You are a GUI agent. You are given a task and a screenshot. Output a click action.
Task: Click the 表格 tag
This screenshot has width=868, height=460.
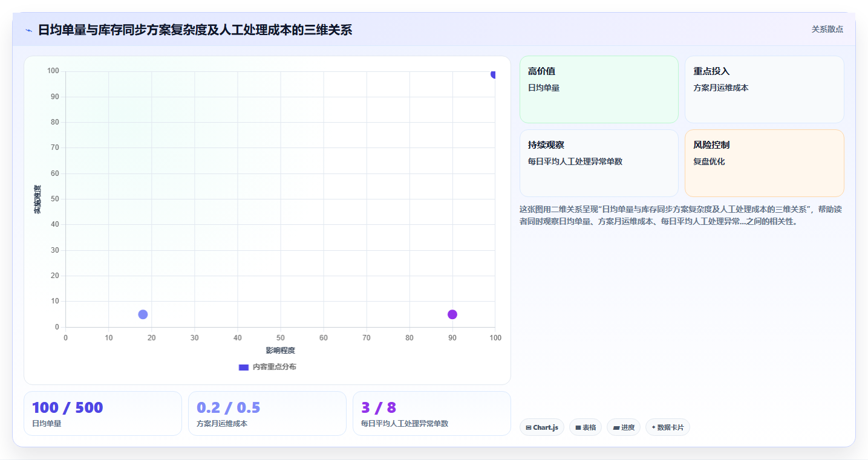click(586, 427)
